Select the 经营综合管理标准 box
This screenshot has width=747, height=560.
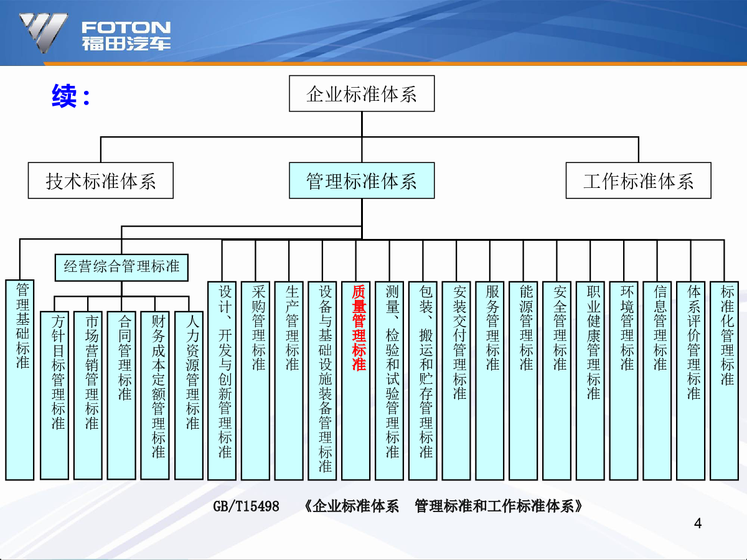121,267
